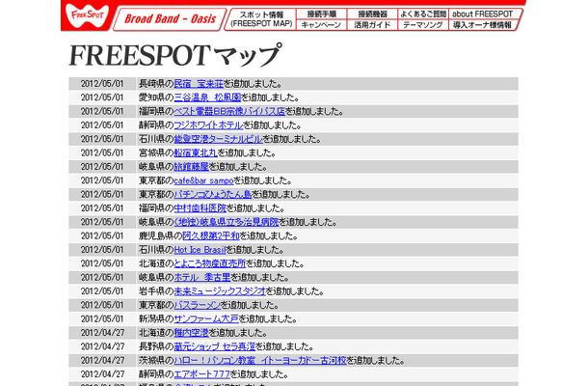
Task: Click the 2012/05/01 date in 宝来荘 row
Action: click(x=102, y=84)
